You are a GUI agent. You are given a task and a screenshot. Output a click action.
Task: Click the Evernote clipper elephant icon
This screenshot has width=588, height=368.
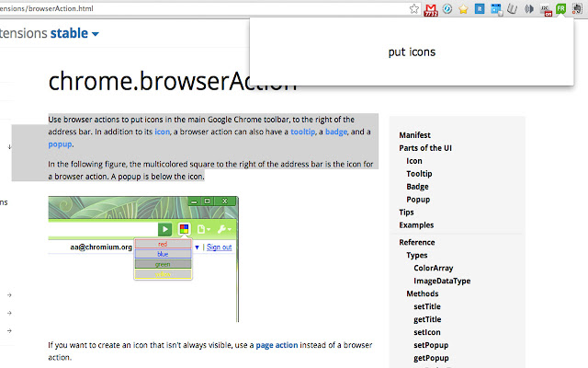coord(577,8)
